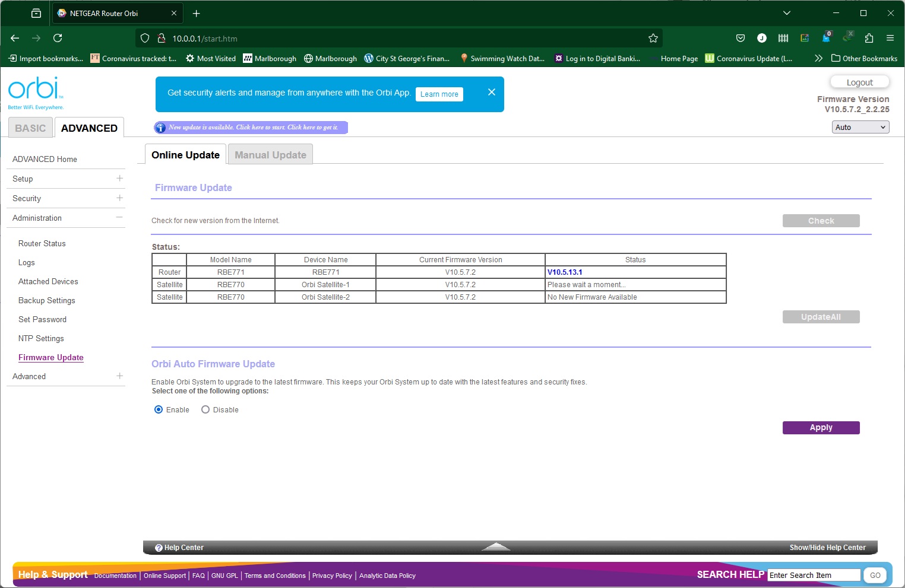Close the Orbi App security banner

(x=491, y=92)
